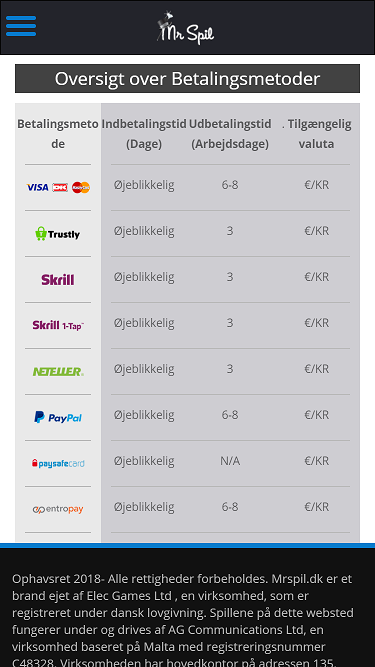
Task: Click the N/A cell for paysafecard
Action: coord(230,461)
